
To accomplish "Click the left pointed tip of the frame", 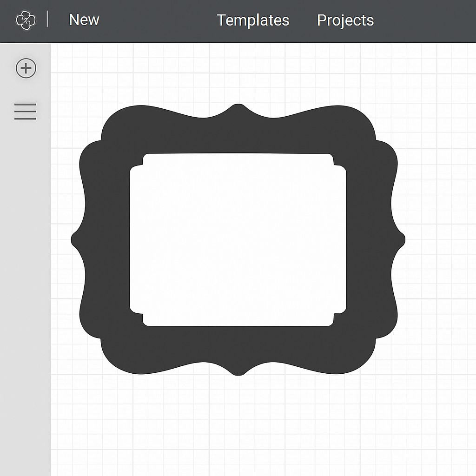I will pos(75,239).
